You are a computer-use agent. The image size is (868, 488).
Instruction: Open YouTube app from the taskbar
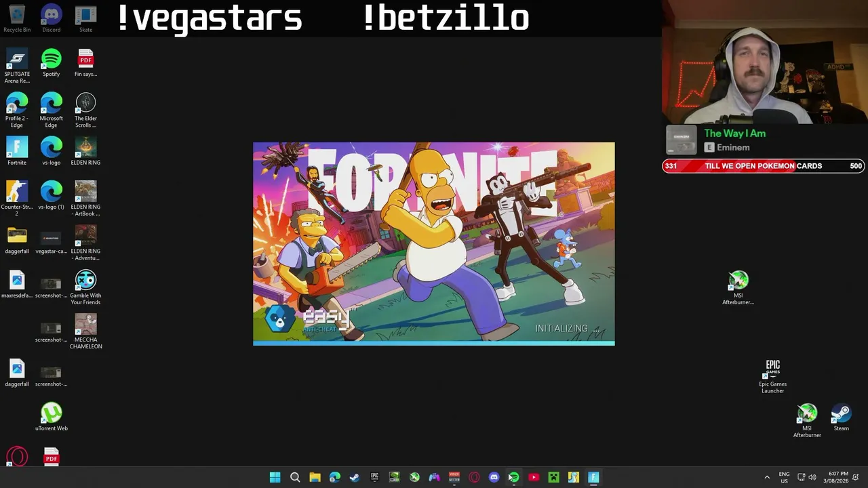point(534,477)
